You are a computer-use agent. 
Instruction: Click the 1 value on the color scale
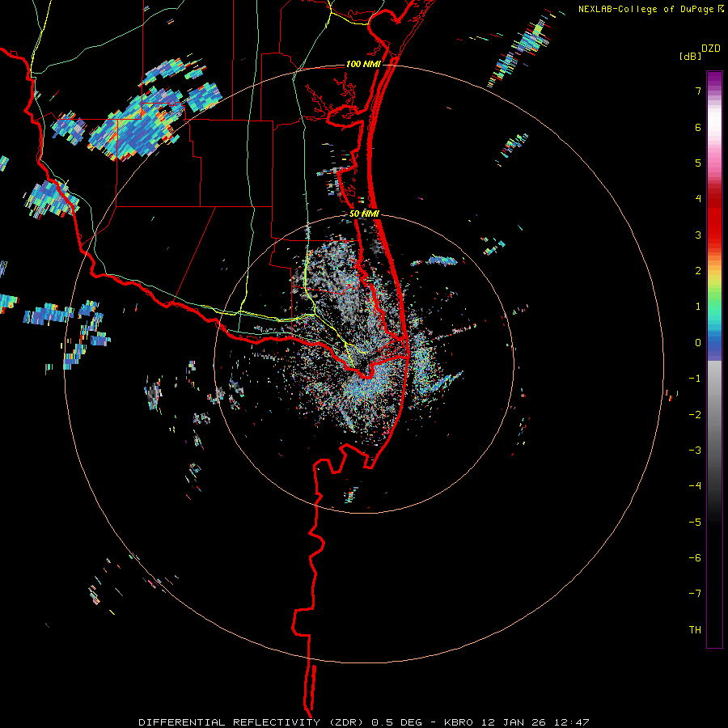pos(698,307)
